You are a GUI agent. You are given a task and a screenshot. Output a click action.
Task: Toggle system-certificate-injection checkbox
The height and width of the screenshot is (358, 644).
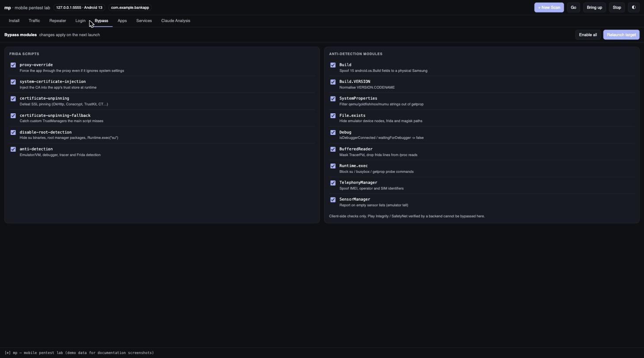pyautogui.click(x=13, y=82)
